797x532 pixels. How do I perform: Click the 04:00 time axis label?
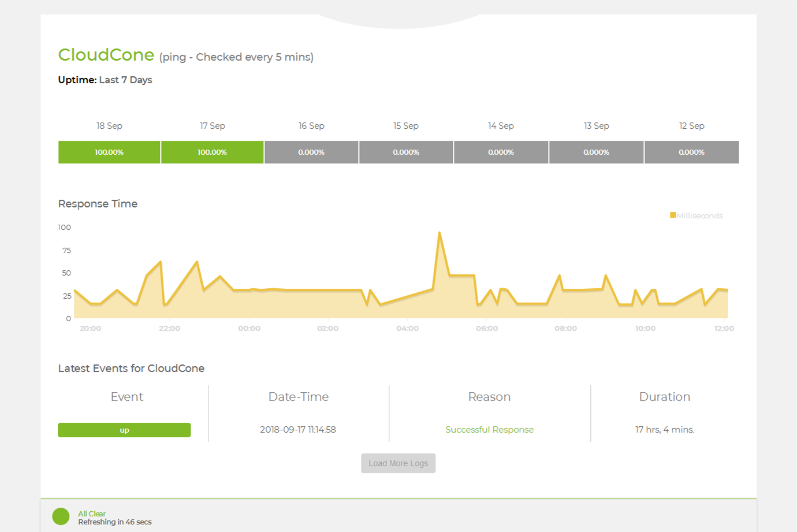click(407, 329)
